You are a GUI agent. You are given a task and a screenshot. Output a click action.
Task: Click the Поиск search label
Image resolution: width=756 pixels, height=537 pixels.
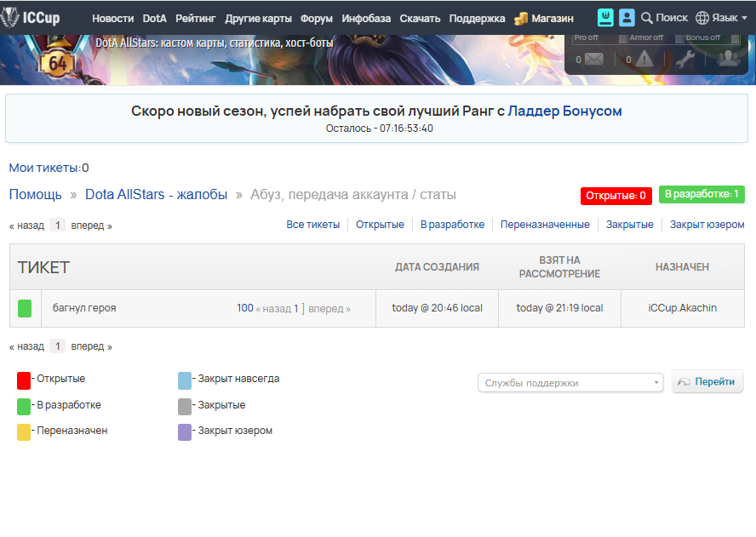pos(672,18)
